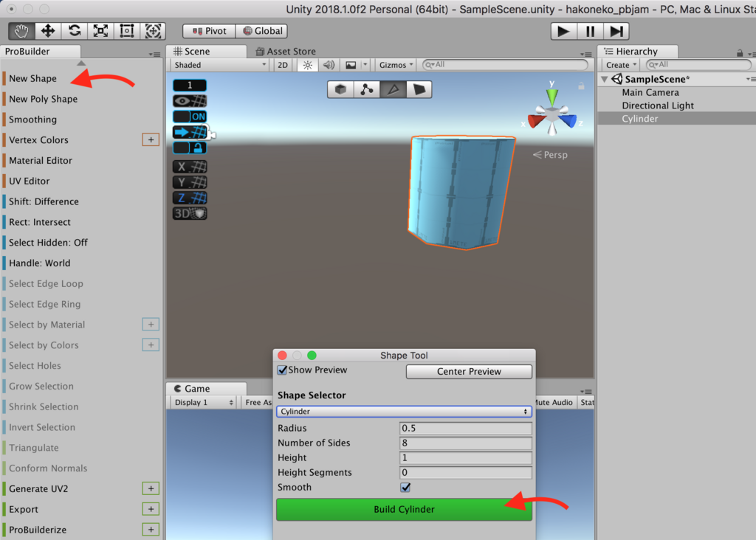Click New Poly Shape
The height and width of the screenshot is (540, 756).
coord(43,99)
